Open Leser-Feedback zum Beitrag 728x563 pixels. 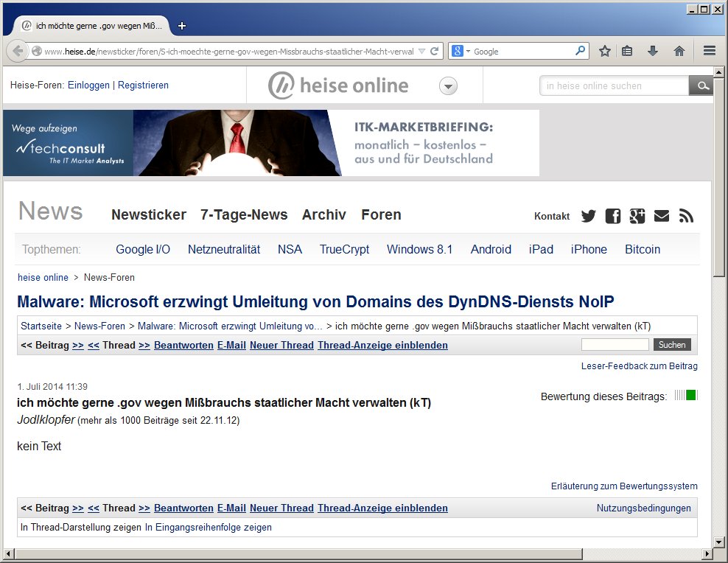pyautogui.click(x=640, y=366)
